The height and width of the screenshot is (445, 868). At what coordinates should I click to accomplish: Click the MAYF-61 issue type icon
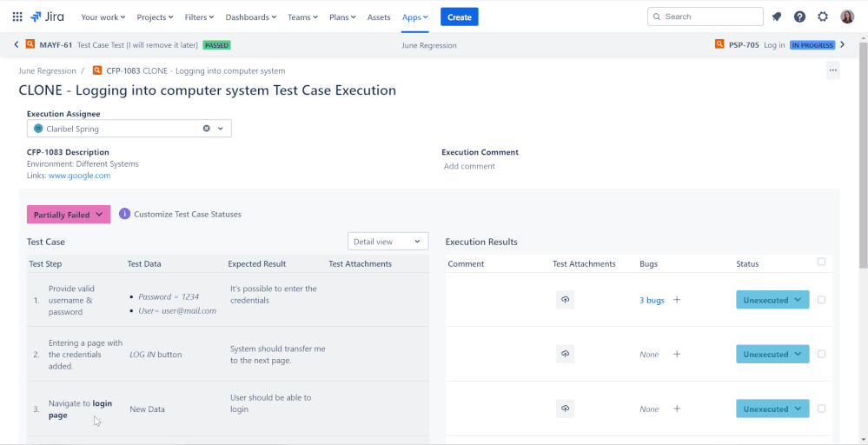(x=30, y=44)
